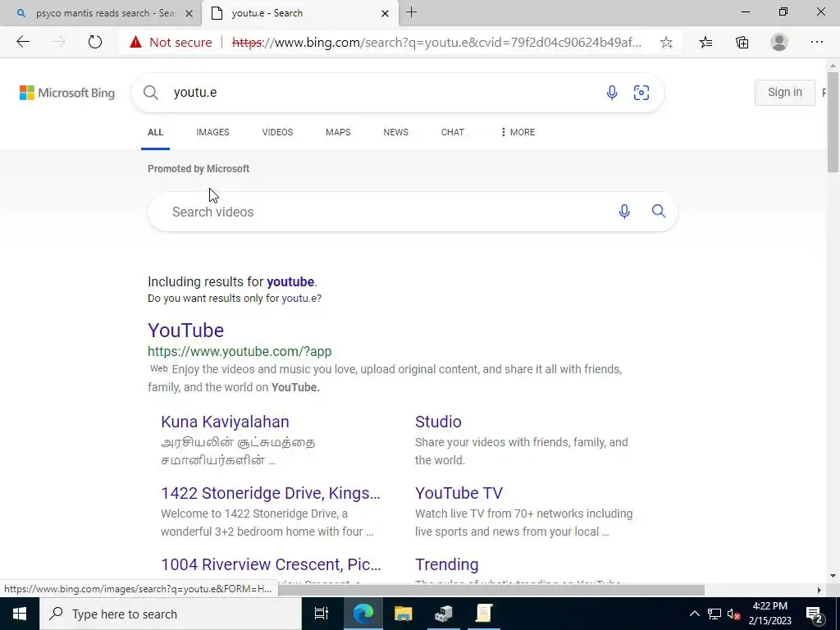
Task: Open the Kuna Kaviyalahan link
Action: click(225, 422)
